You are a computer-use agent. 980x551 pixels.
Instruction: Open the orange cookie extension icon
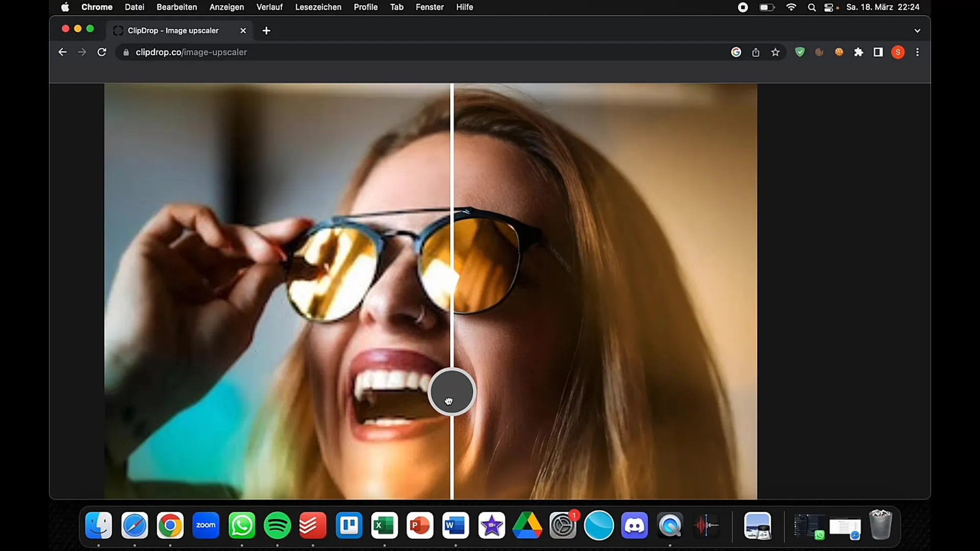coord(839,52)
